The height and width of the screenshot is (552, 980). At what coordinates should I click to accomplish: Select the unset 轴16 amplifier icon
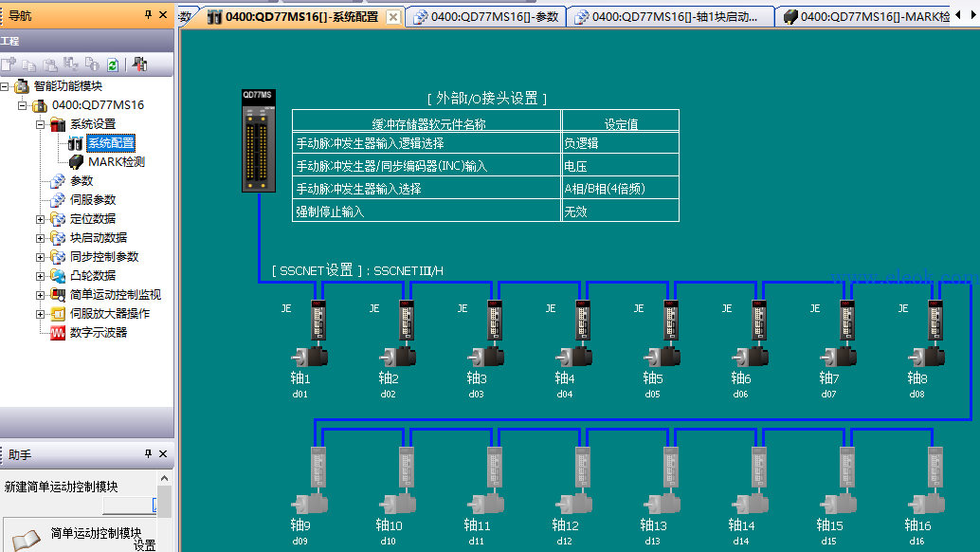[x=935, y=467]
